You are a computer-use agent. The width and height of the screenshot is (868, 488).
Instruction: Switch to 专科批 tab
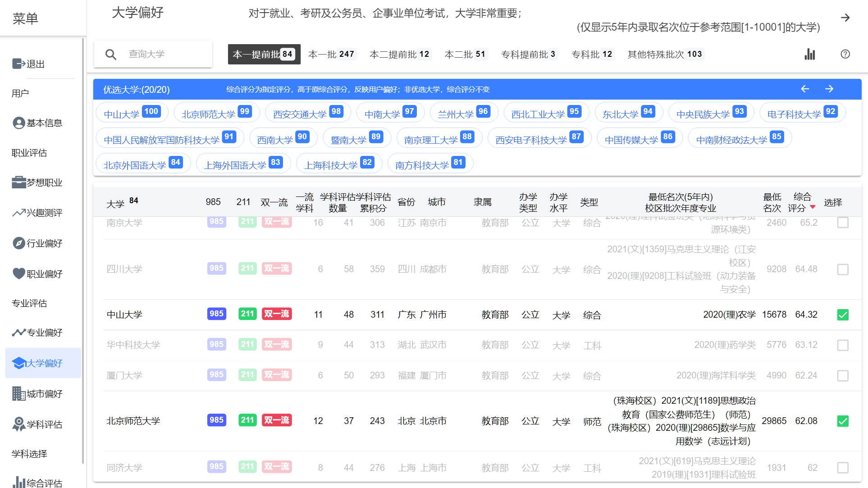(x=593, y=54)
